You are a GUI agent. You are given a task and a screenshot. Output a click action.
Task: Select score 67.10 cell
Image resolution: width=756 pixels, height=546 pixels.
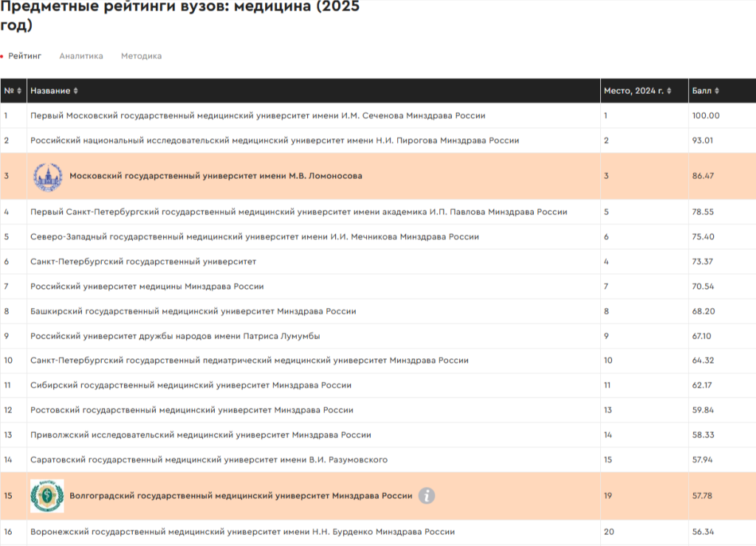click(x=701, y=336)
